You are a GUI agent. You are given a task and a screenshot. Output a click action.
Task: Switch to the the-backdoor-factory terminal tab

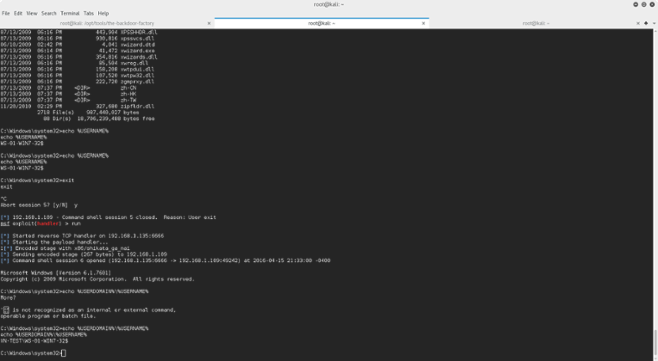pyautogui.click(x=107, y=24)
